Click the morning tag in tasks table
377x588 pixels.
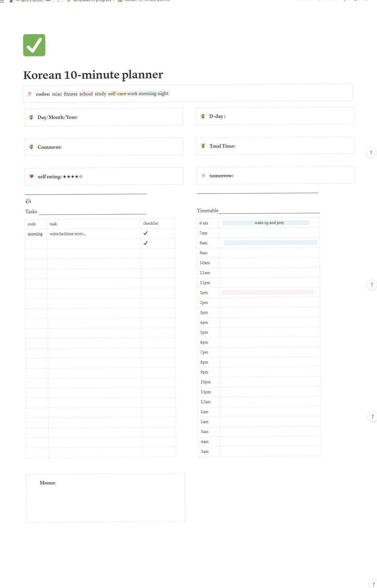click(35, 234)
